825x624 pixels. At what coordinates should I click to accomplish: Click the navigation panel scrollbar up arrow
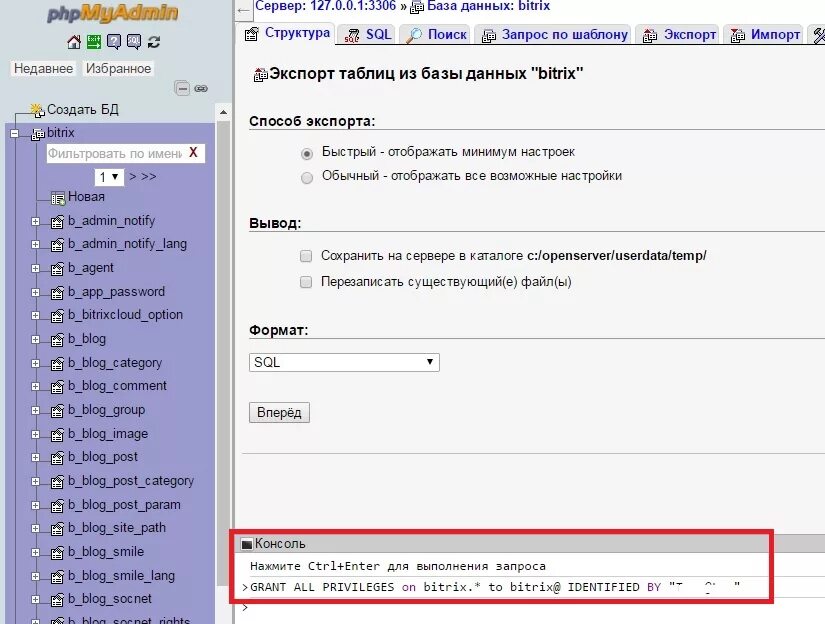pyautogui.click(x=223, y=112)
